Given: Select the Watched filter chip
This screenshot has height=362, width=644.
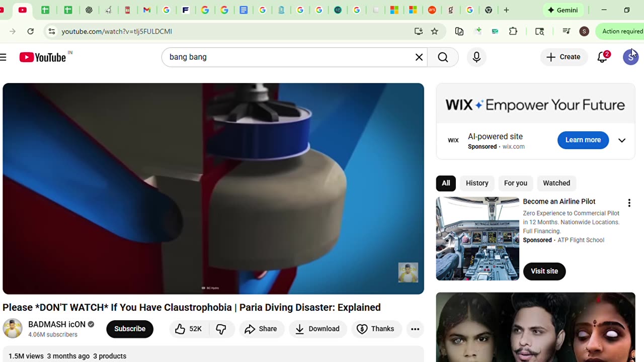Looking at the screenshot, I should coord(556,183).
